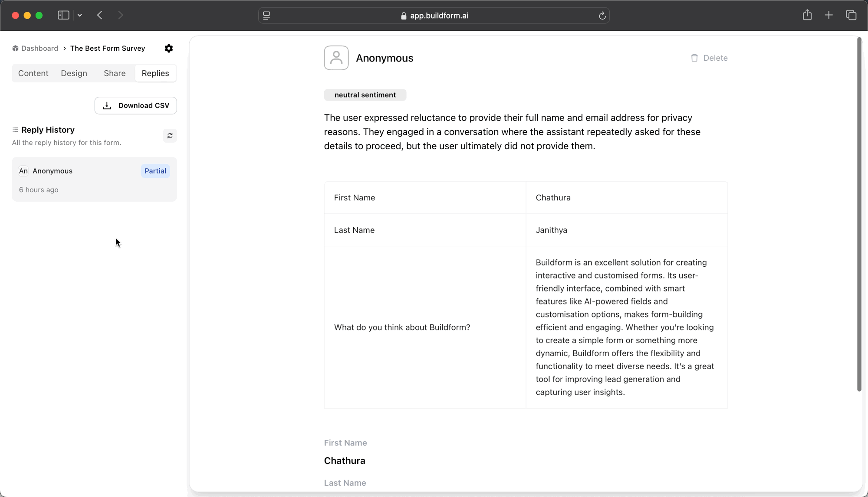Click the app.buildform.ai address field
Viewport: 868px width, 497px height.
(434, 16)
